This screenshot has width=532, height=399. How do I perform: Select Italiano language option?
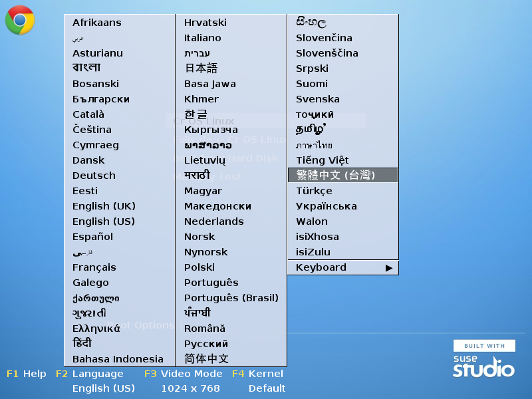pyautogui.click(x=202, y=38)
